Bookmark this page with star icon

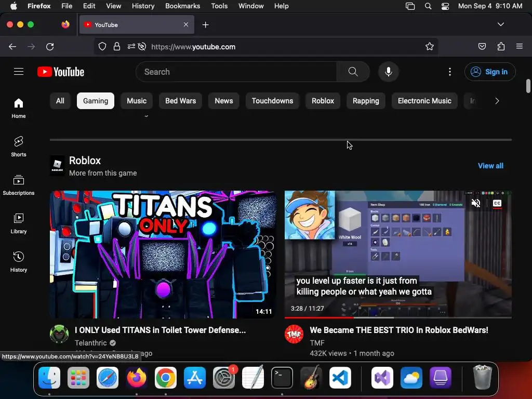point(430,46)
